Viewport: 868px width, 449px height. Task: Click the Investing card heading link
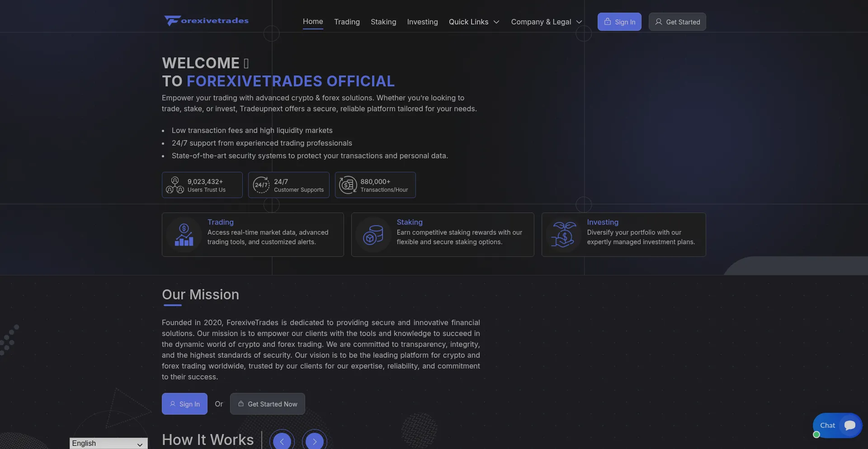(x=603, y=222)
